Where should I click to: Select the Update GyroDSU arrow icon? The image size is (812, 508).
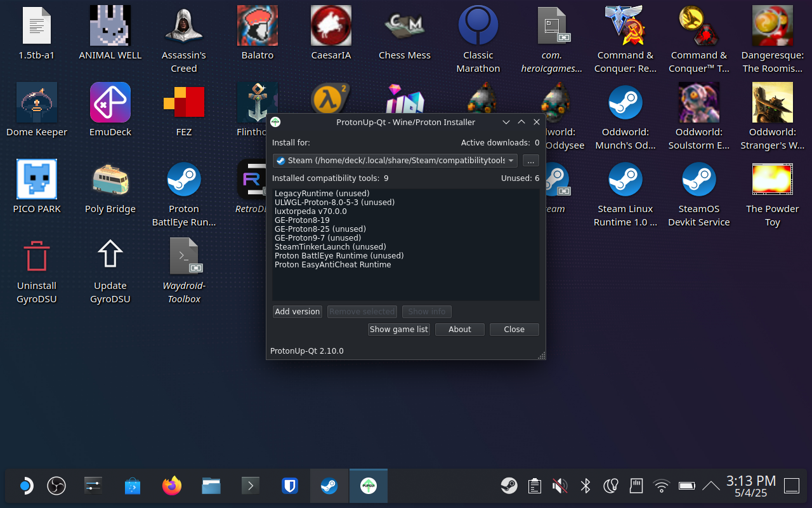(x=110, y=254)
